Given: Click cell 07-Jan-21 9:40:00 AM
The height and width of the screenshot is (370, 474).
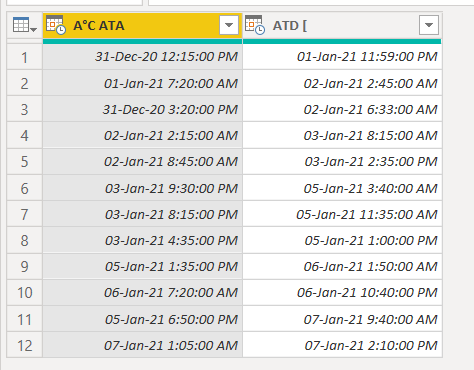Looking at the screenshot, I should [342, 319].
